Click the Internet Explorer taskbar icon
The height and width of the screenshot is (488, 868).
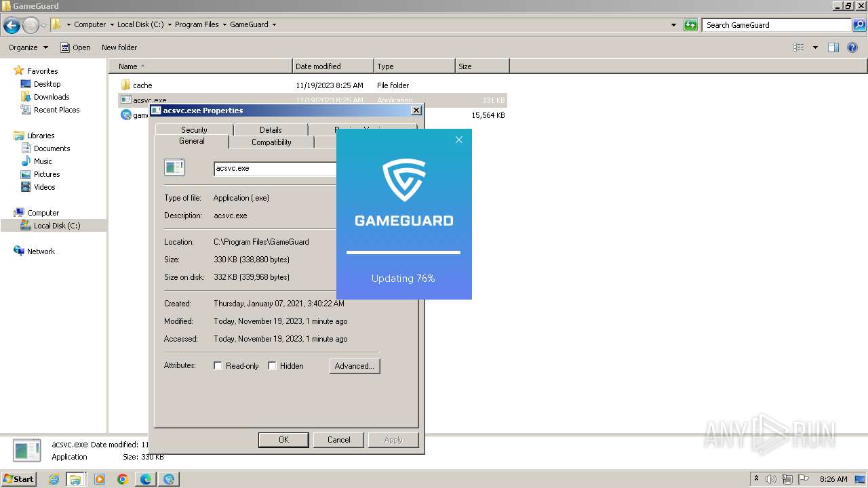[x=54, y=479]
